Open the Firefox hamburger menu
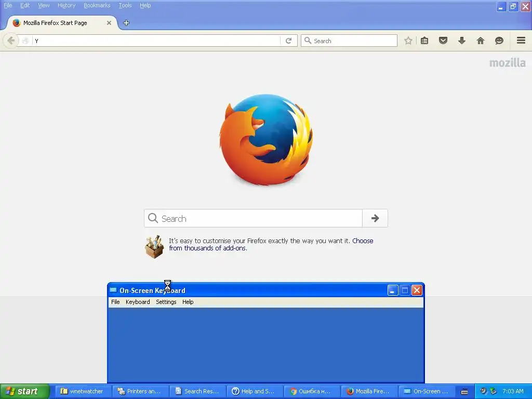532x399 pixels. click(x=521, y=41)
